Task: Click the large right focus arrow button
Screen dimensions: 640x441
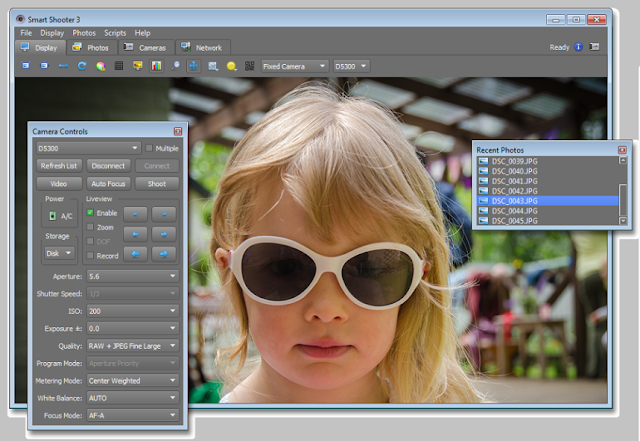Action: tap(165, 254)
